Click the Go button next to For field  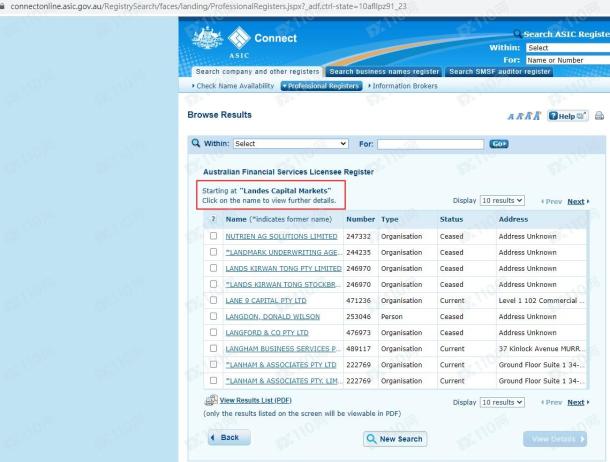pyautogui.click(x=499, y=144)
